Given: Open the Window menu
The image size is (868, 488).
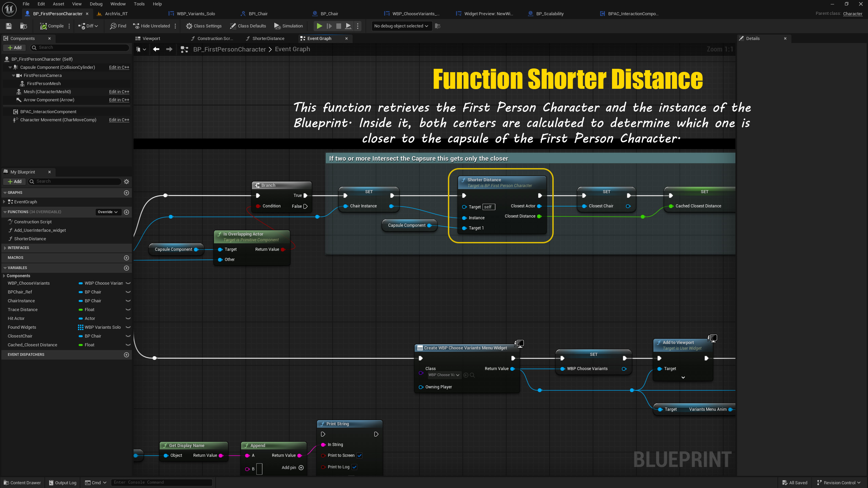Looking at the screenshot, I should tap(118, 4).
